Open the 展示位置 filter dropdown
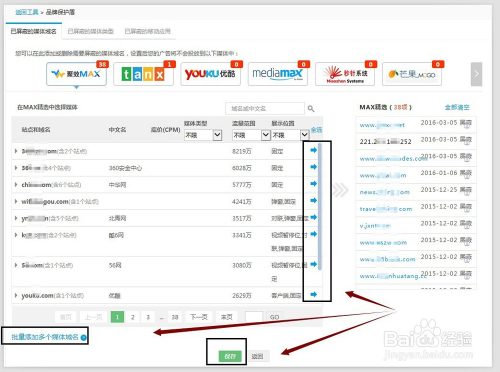The height and width of the screenshot is (372, 500). [290, 135]
